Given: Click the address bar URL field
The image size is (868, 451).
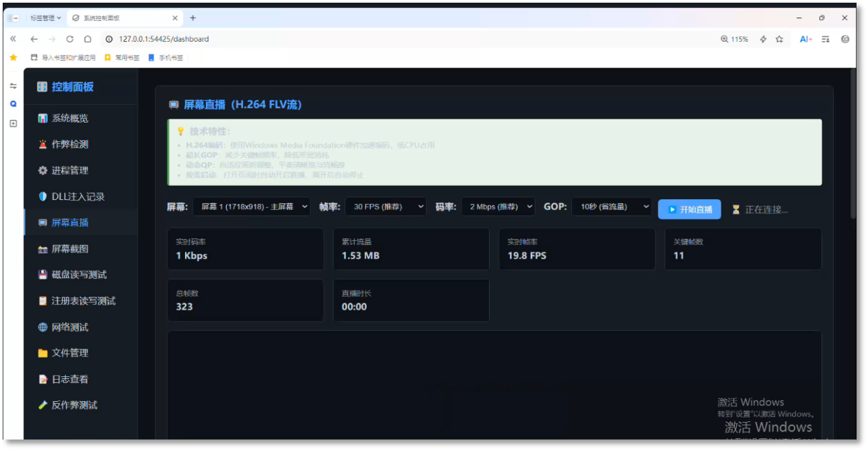Looking at the screenshot, I should [x=404, y=39].
